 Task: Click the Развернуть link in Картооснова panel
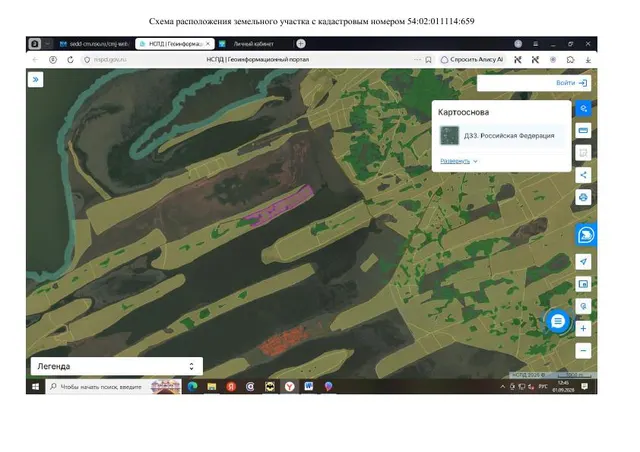459,161
